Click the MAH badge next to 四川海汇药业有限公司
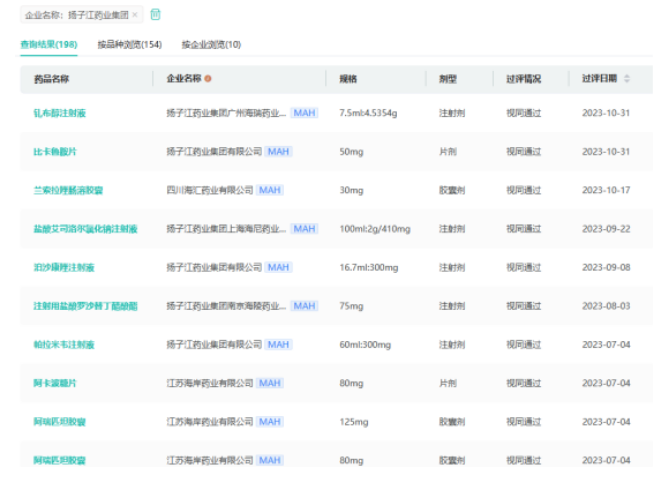Image resolution: width=658 pixels, height=481 pixels. point(269,190)
